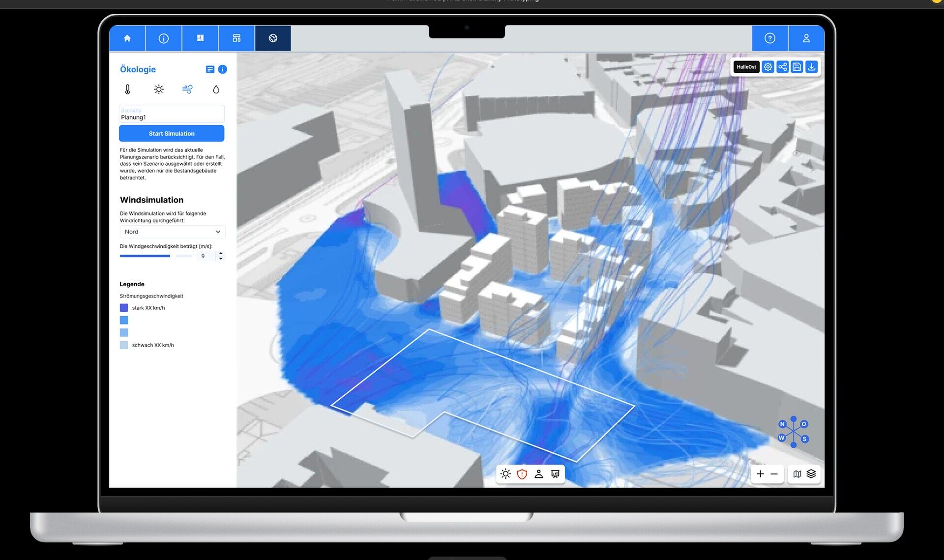
Task: Click the HalleOst label button
Action: (x=746, y=67)
